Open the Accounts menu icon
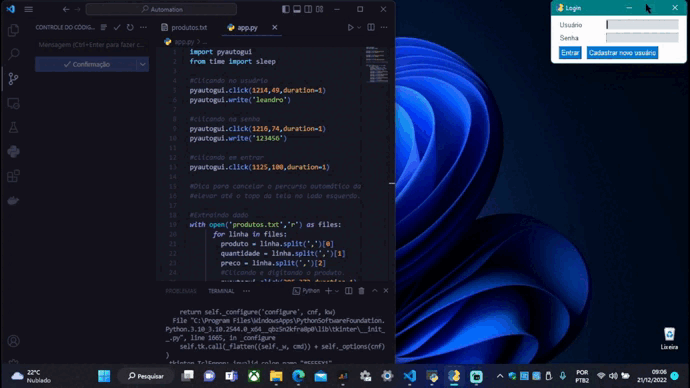The height and width of the screenshot is (388, 690). point(13,341)
